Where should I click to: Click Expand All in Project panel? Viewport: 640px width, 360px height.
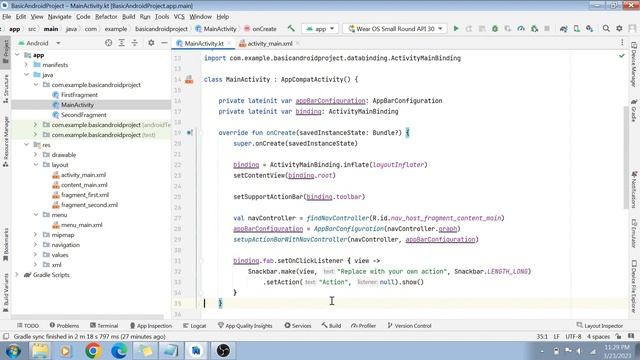coord(122,43)
